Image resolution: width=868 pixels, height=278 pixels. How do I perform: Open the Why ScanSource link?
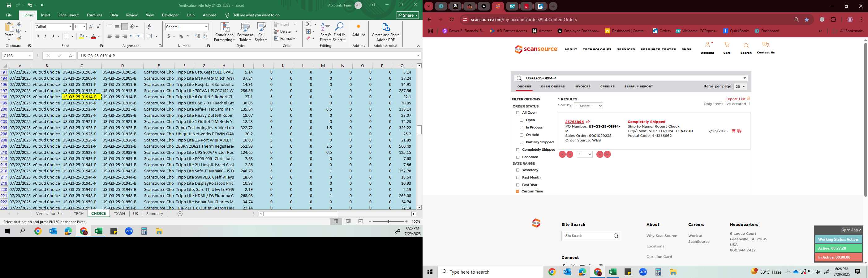tap(661, 236)
